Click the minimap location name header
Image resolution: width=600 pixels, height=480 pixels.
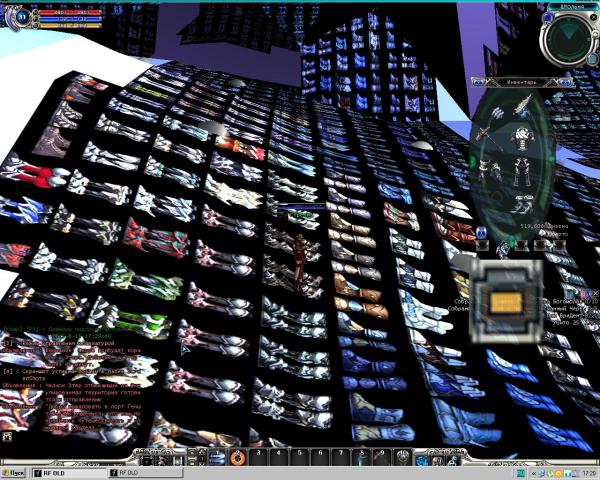[x=571, y=7]
